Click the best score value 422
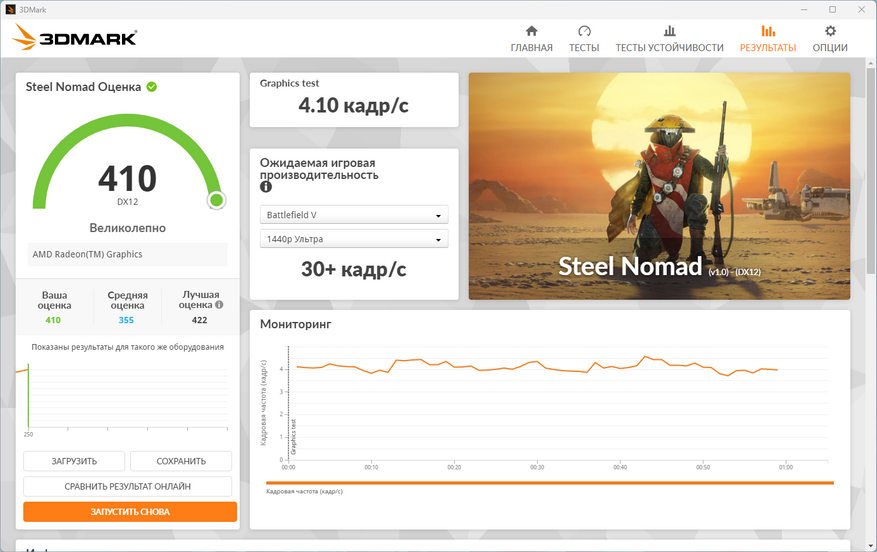Viewport: 877px width, 552px height. 199,320
